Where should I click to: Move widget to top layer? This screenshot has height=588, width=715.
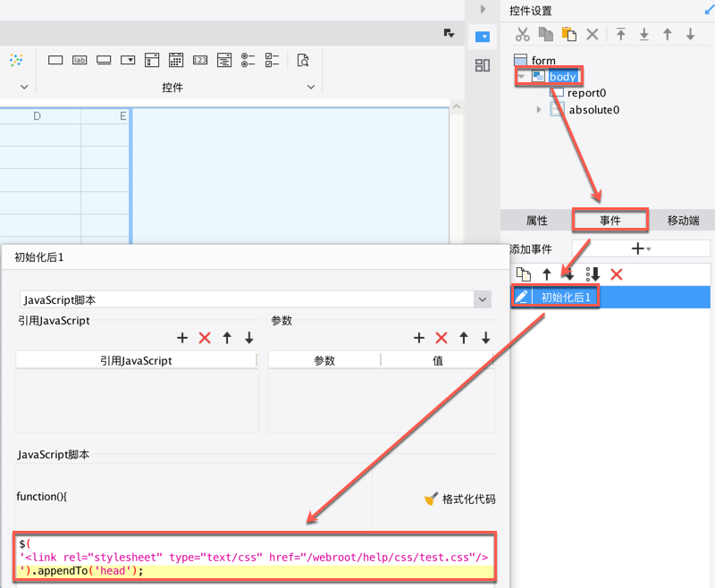pyautogui.click(x=621, y=34)
